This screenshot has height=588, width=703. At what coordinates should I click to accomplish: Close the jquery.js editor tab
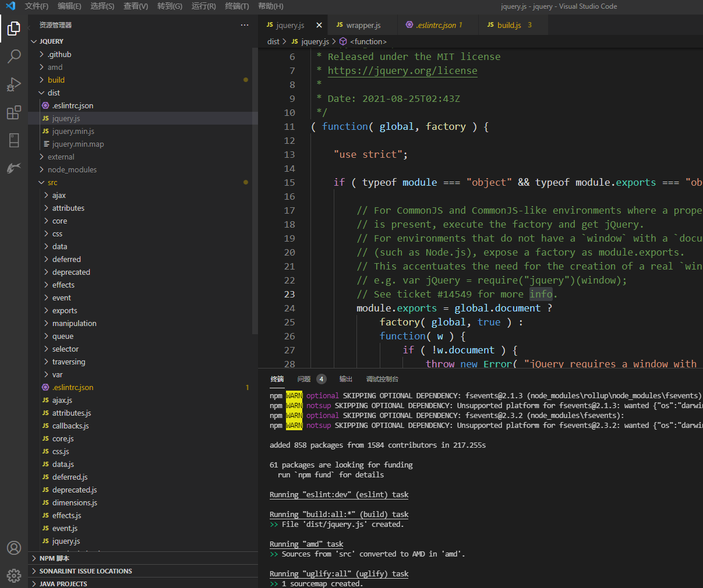click(x=319, y=25)
